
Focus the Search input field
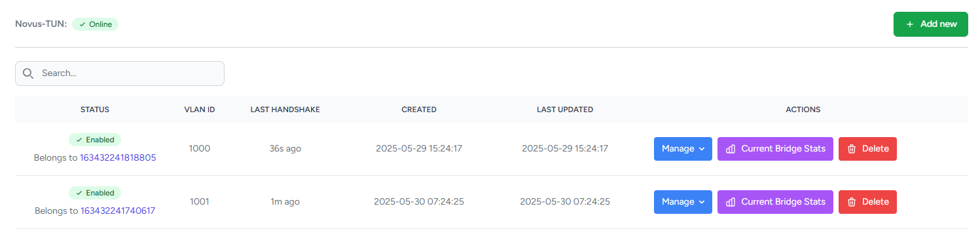[120, 73]
